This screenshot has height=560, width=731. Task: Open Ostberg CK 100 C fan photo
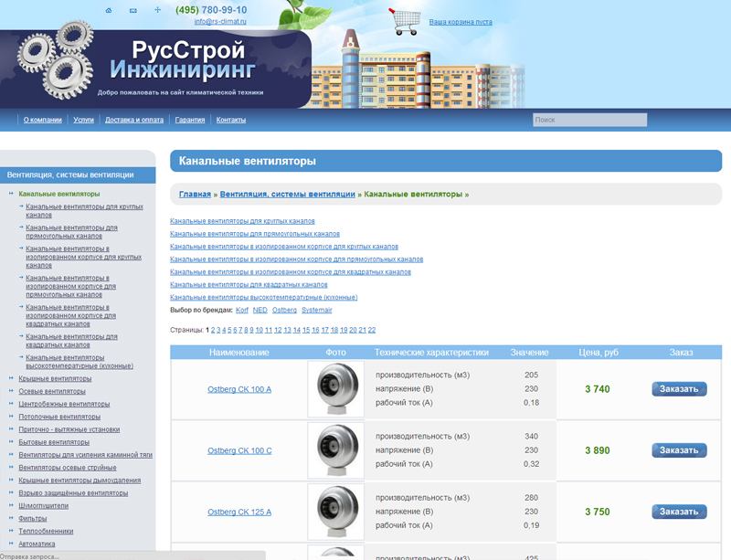click(335, 450)
